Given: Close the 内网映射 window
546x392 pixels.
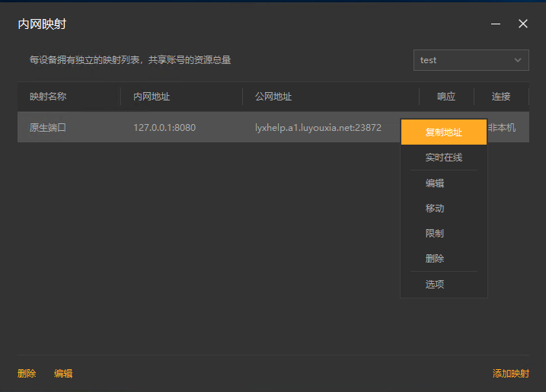Looking at the screenshot, I should click(x=523, y=24).
